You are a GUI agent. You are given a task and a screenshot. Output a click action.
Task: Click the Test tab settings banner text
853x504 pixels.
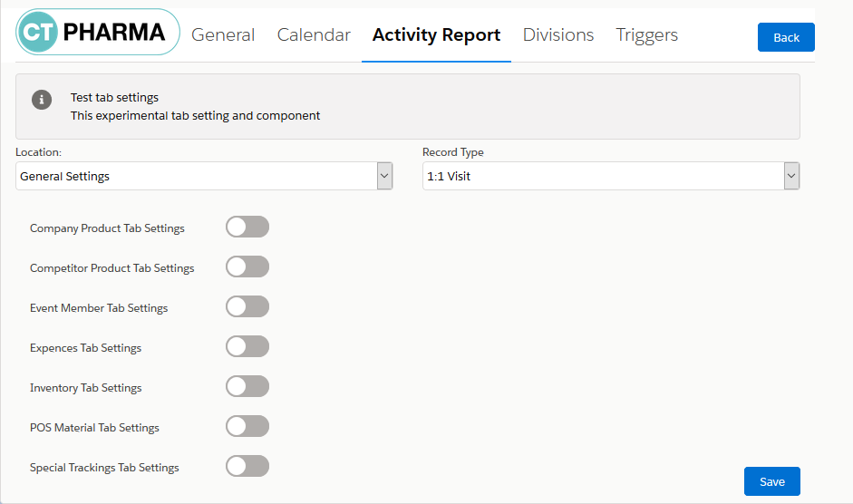(115, 97)
